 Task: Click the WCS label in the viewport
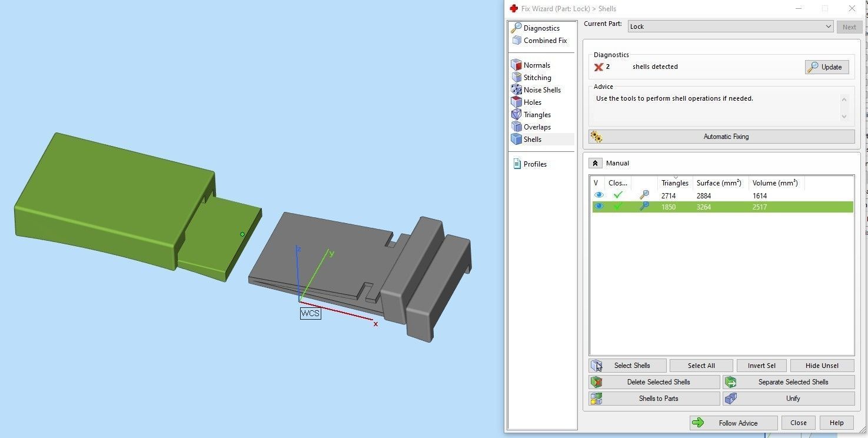310,313
